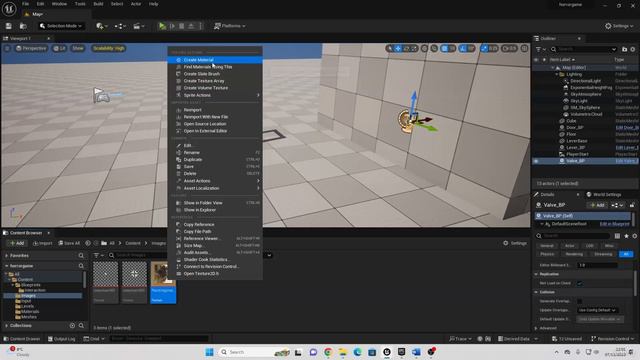Expand the Advanced section in Details
Screen dimensions: 640x360
(536, 328)
